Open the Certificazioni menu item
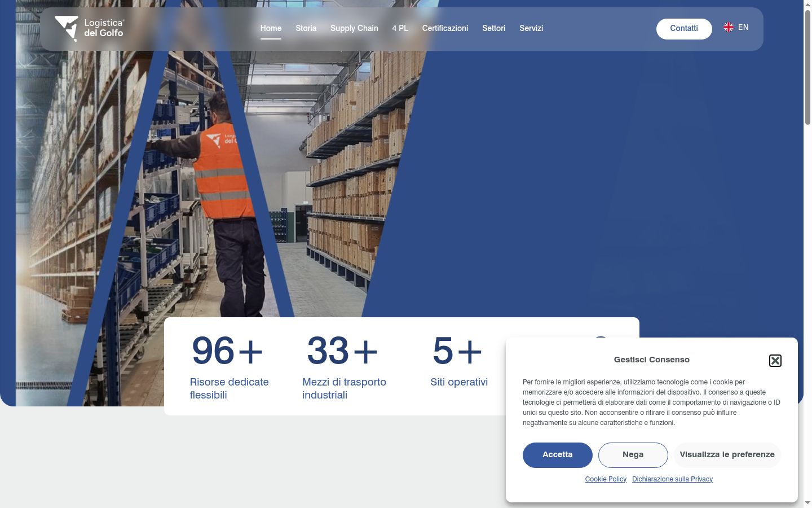 click(445, 28)
